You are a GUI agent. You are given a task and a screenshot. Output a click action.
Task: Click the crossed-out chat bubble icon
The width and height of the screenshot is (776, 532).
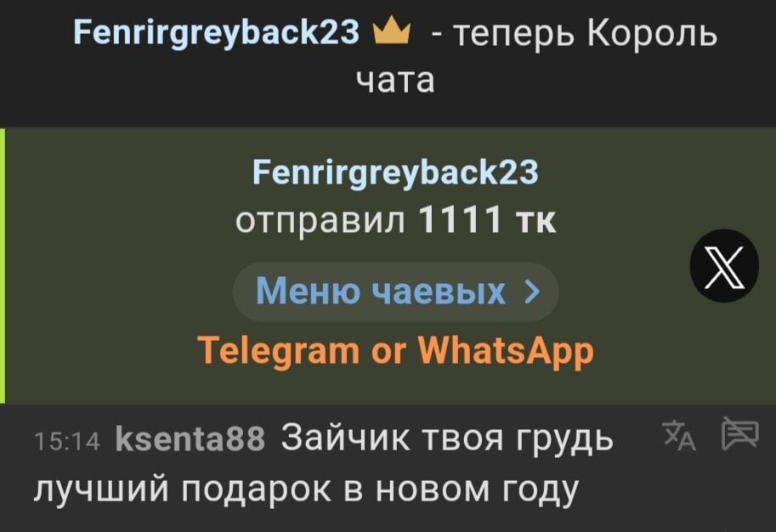(739, 433)
